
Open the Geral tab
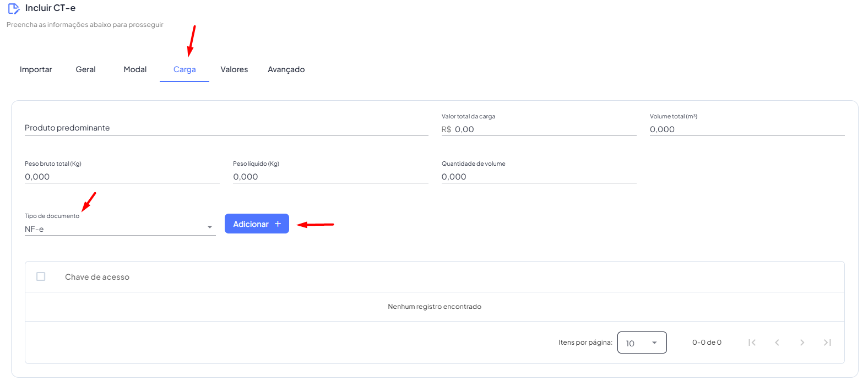pyautogui.click(x=85, y=69)
